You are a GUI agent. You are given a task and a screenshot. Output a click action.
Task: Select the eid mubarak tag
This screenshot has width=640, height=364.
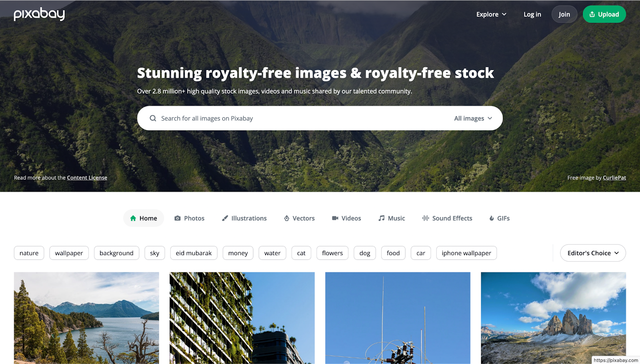tap(194, 253)
